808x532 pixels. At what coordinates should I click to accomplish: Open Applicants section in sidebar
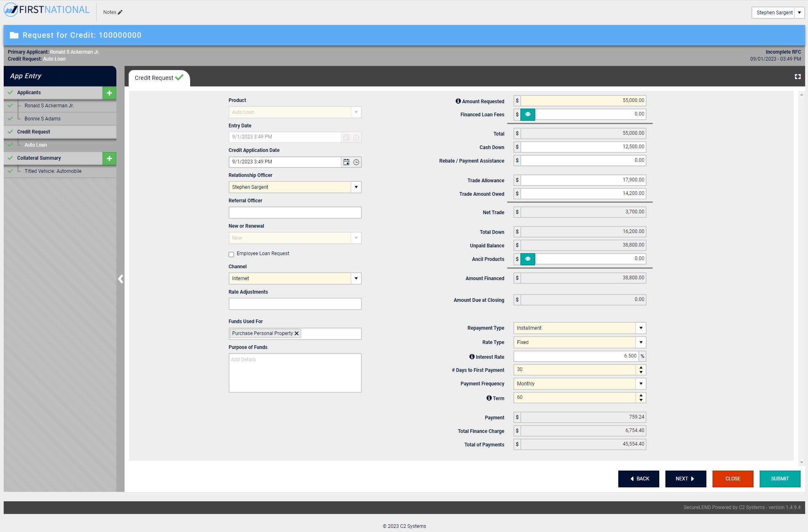(x=53, y=93)
